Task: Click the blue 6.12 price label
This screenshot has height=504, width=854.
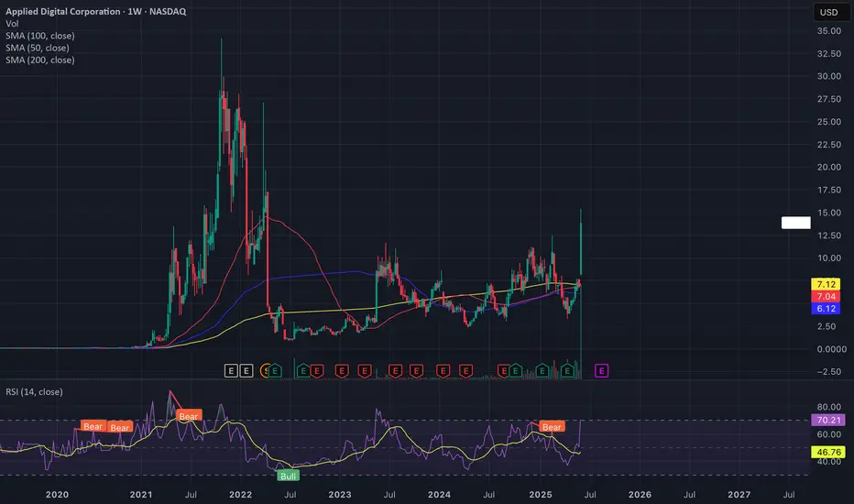Action: click(826, 309)
